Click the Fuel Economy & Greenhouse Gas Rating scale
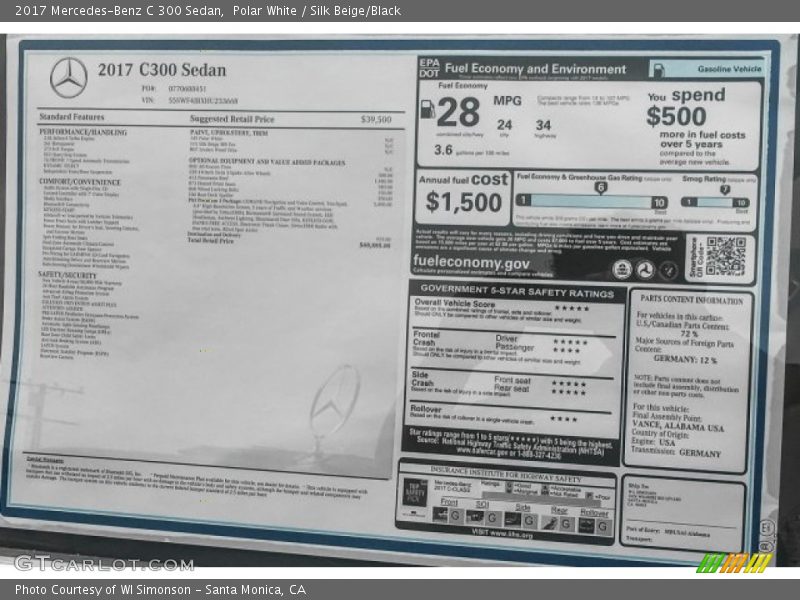Screen dimensions: 800x600 588,201
